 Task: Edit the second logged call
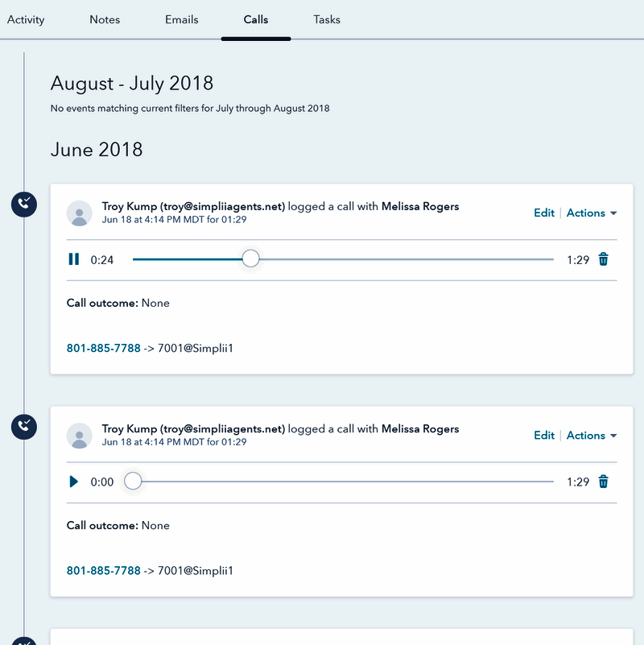[543, 435]
